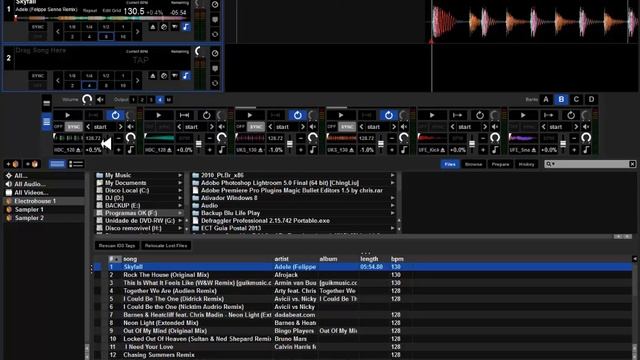Viewport: 640px width, 360px height.
Task: Toggle keylock note on first sample slot
Action: (131, 150)
